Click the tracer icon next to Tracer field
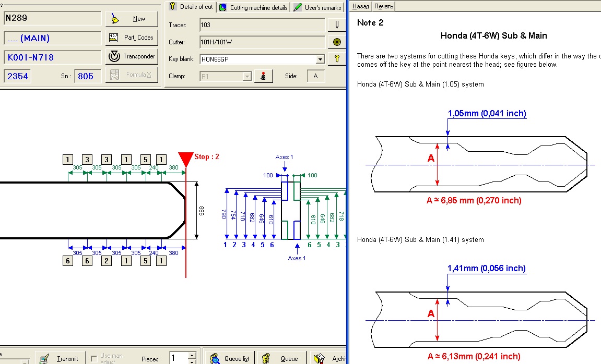601x364 pixels. click(337, 25)
